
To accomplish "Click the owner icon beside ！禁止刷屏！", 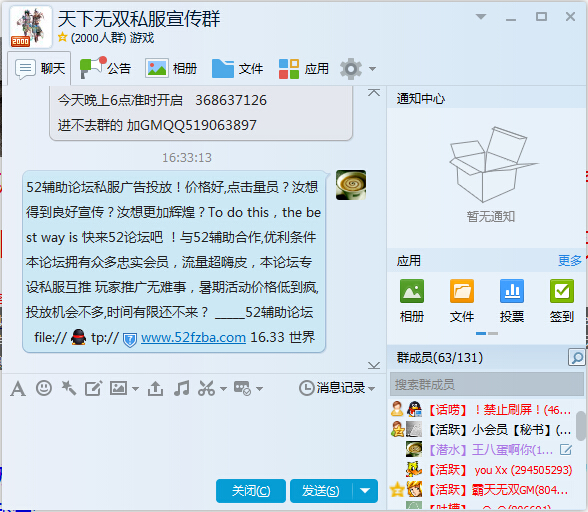I will (x=397, y=409).
